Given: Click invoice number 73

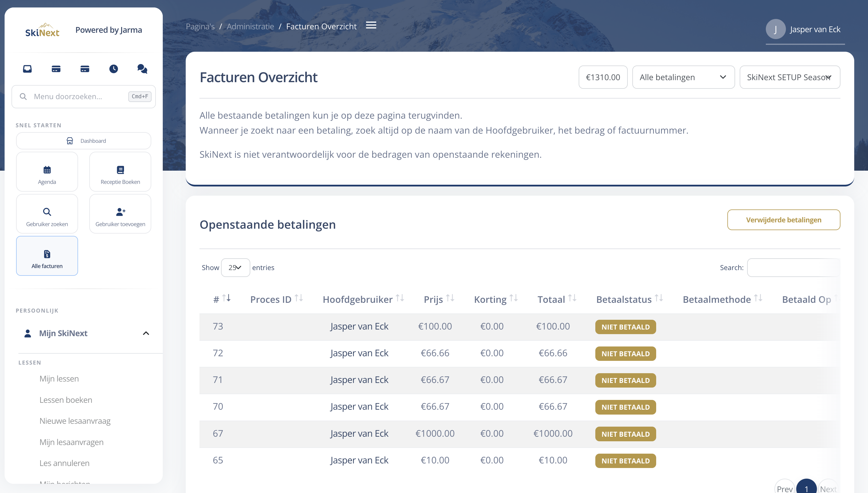Looking at the screenshot, I should point(218,326).
